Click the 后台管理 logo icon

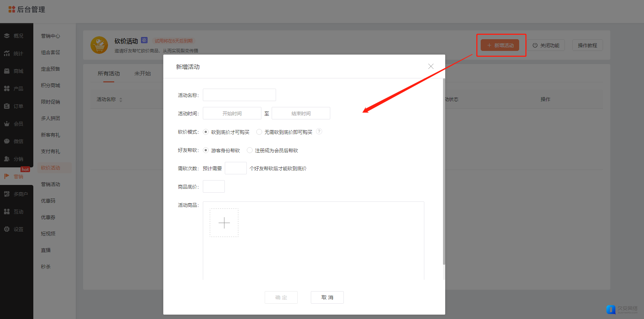click(x=12, y=9)
